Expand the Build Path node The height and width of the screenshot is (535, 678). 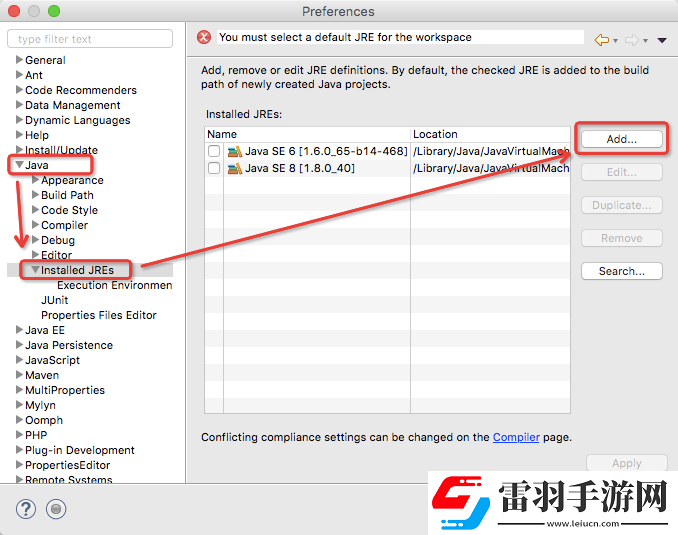coord(35,195)
